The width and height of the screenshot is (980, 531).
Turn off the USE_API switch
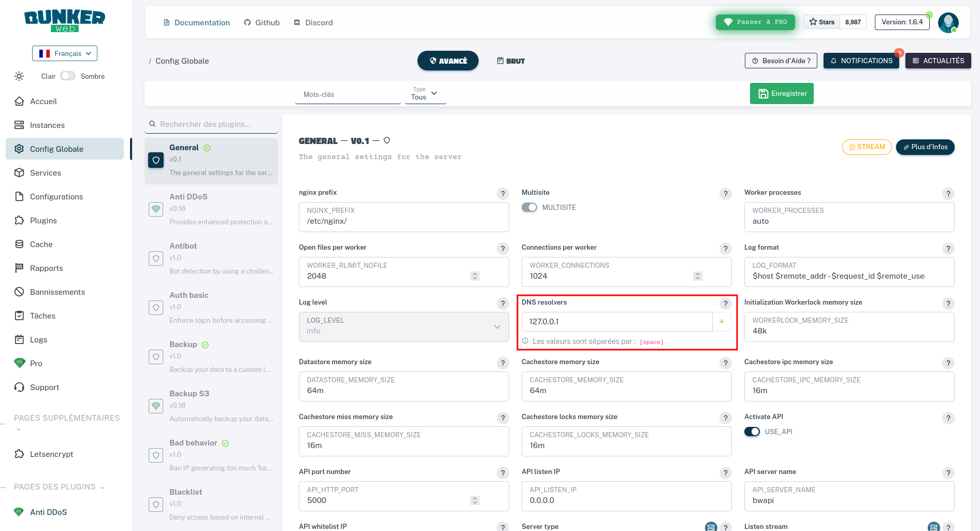coord(752,431)
